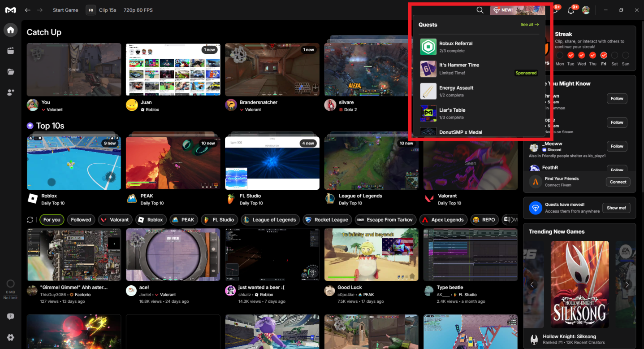Open the feedback speech bubble icon
Viewport: 644px width, 349px height.
pyautogui.click(x=10, y=316)
